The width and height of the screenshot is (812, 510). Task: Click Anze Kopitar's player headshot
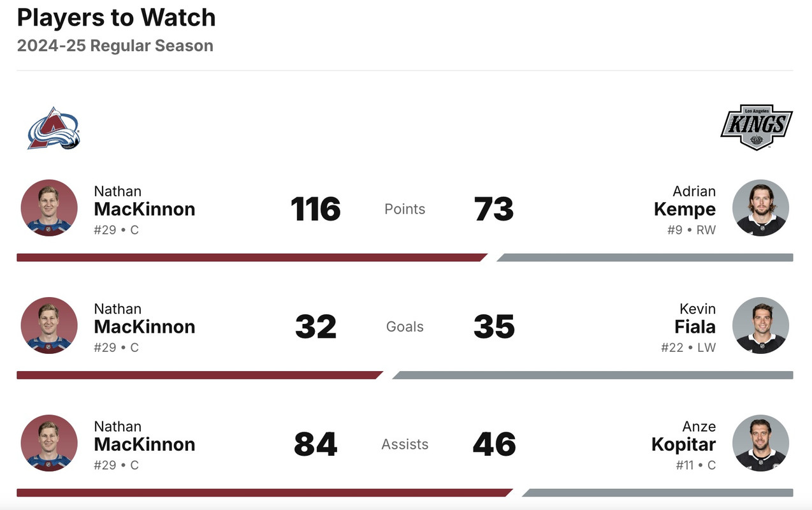pos(760,443)
